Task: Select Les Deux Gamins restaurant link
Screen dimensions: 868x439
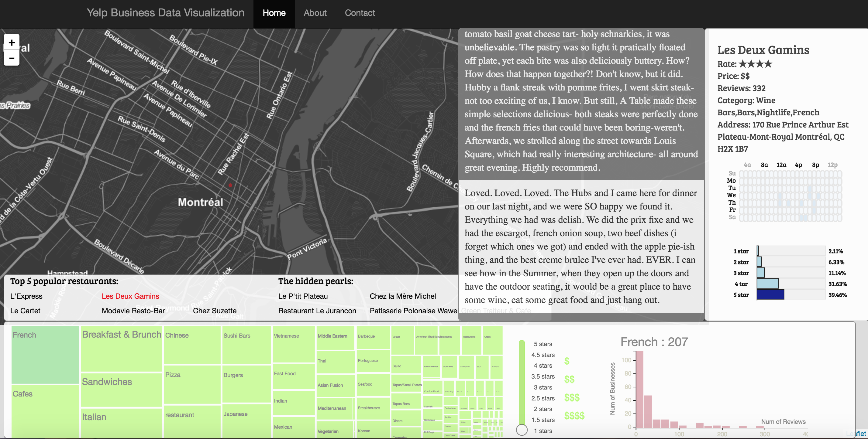Action: pos(130,296)
